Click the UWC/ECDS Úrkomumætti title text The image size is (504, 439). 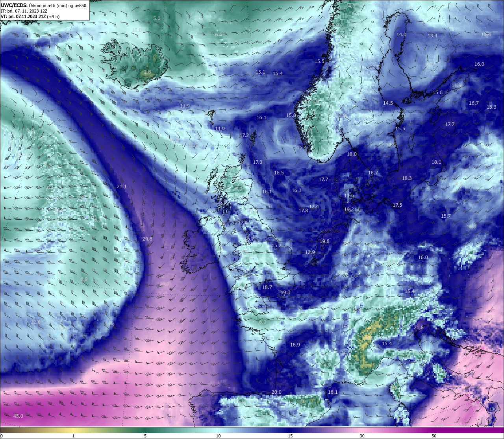pyautogui.click(x=44, y=6)
